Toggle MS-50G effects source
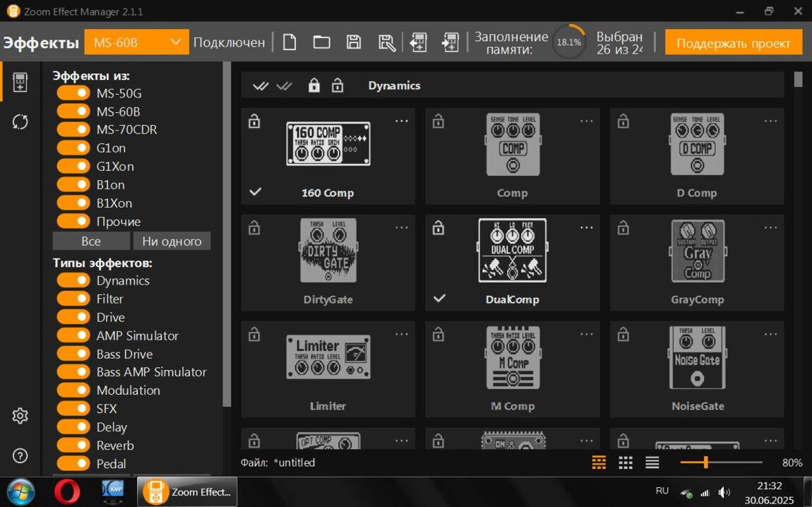812x507 pixels. 73,93
